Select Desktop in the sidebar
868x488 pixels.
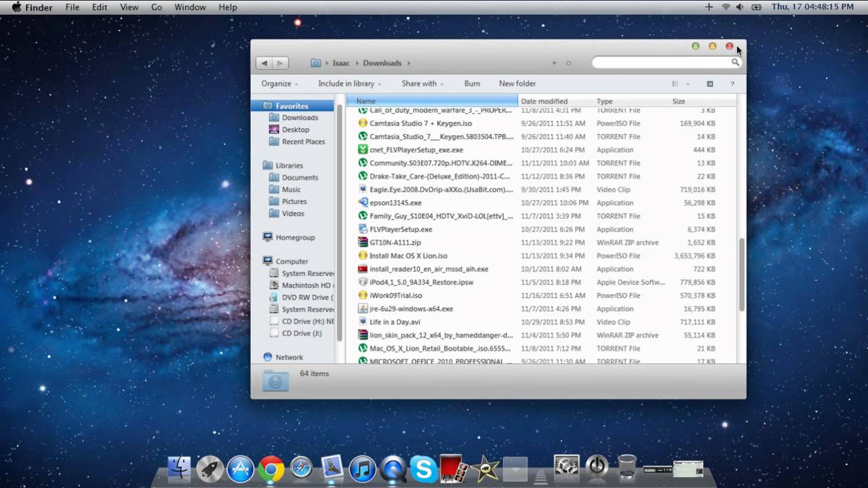tap(296, 129)
